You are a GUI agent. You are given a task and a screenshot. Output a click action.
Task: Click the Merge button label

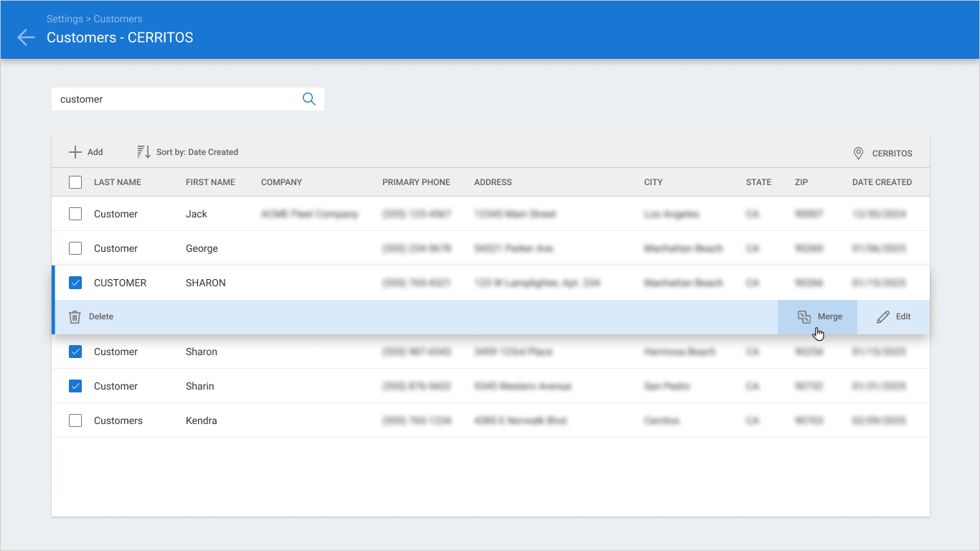(830, 316)
